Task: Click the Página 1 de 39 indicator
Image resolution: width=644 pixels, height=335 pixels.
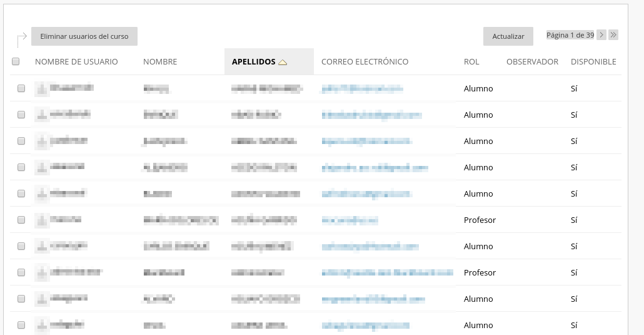Action: click(570, 35)
